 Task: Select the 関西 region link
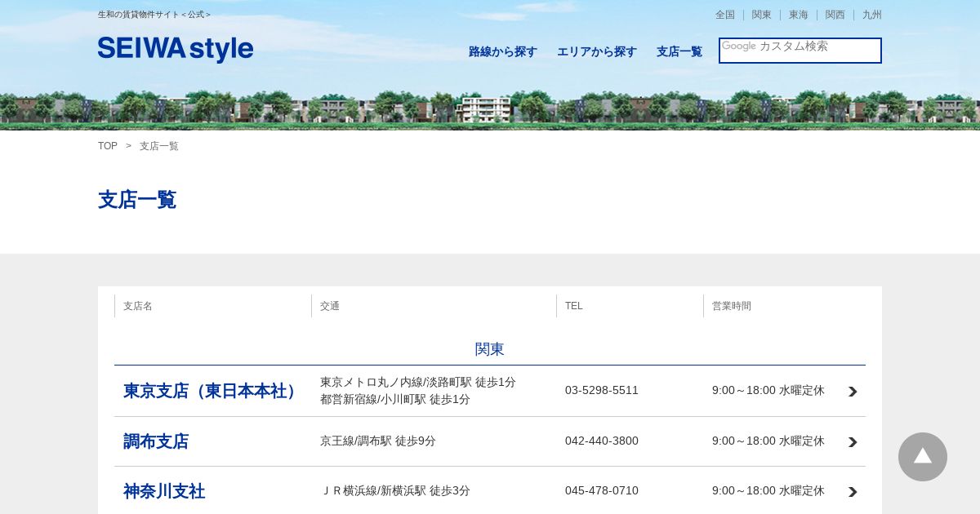(835, 15)
